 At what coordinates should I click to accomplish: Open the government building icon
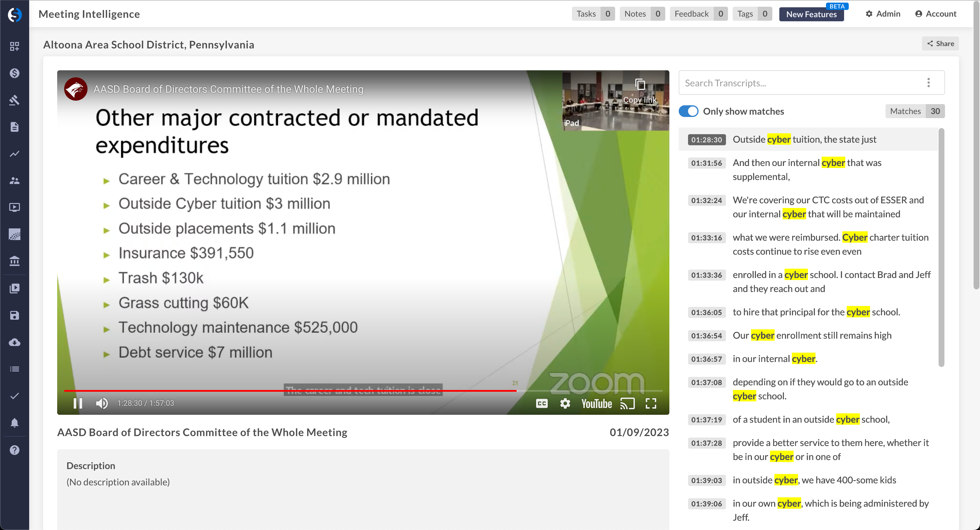(15, 261)
